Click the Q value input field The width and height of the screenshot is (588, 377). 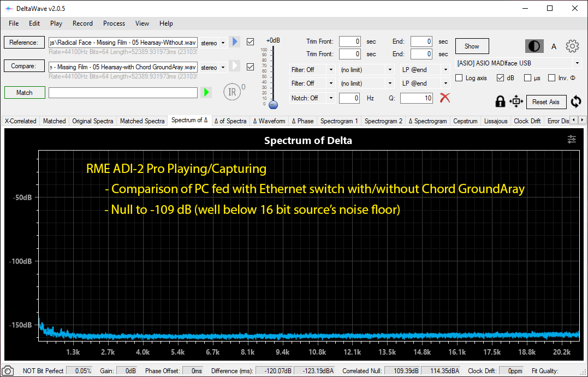pos(417,98)
